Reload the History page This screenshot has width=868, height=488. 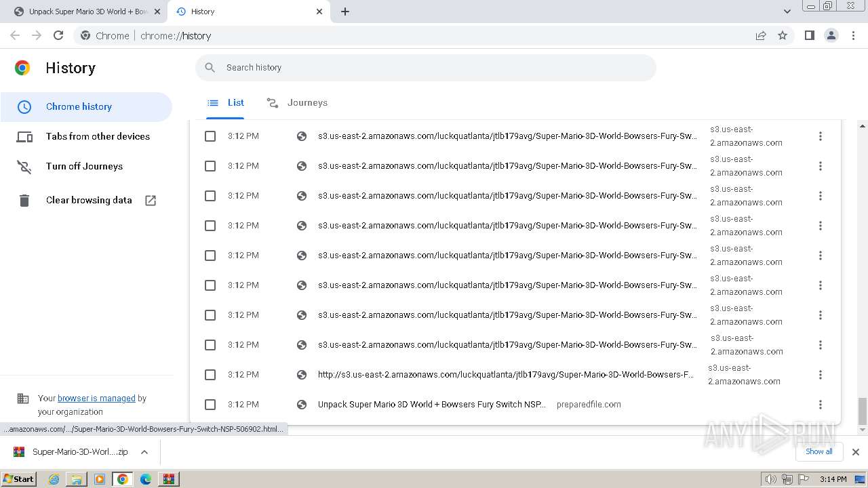point(58,35)
